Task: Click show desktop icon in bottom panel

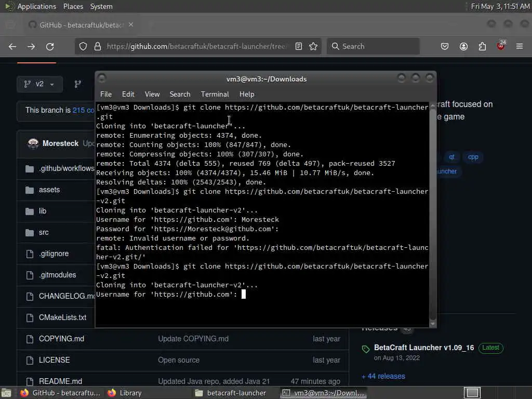Action: (x=6, y=393)
